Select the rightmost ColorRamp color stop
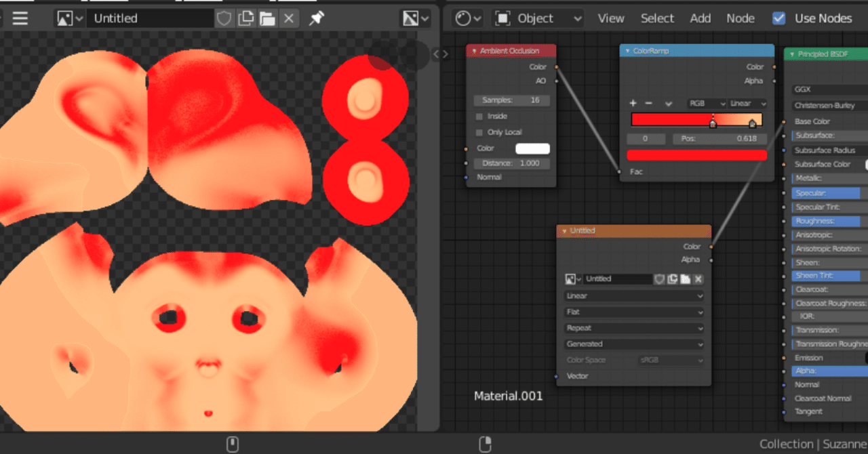Viewport: 868px width, 454px height. [752, 123]
